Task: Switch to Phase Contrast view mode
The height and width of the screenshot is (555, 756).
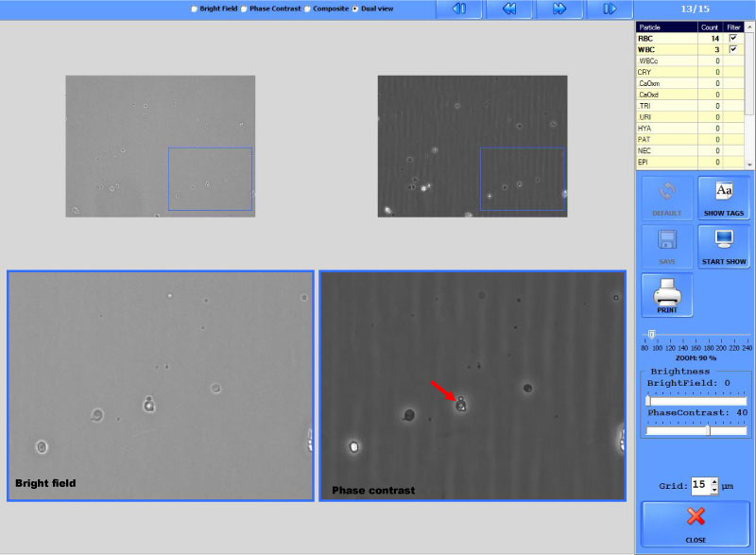Action: [x=244, y=9]
